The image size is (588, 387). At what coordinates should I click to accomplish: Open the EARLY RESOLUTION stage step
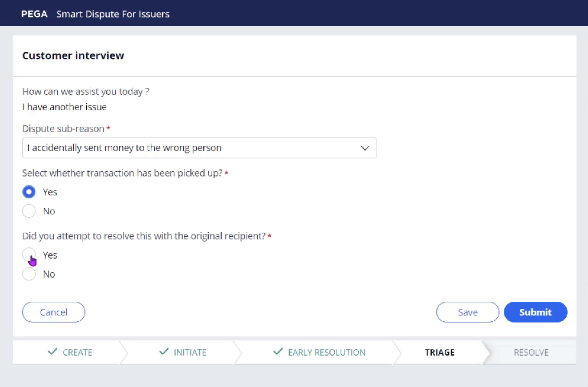point(326,352)
